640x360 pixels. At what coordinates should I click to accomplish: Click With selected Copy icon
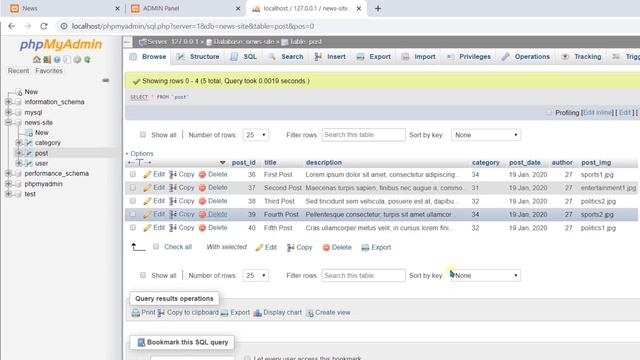(291, 247)
